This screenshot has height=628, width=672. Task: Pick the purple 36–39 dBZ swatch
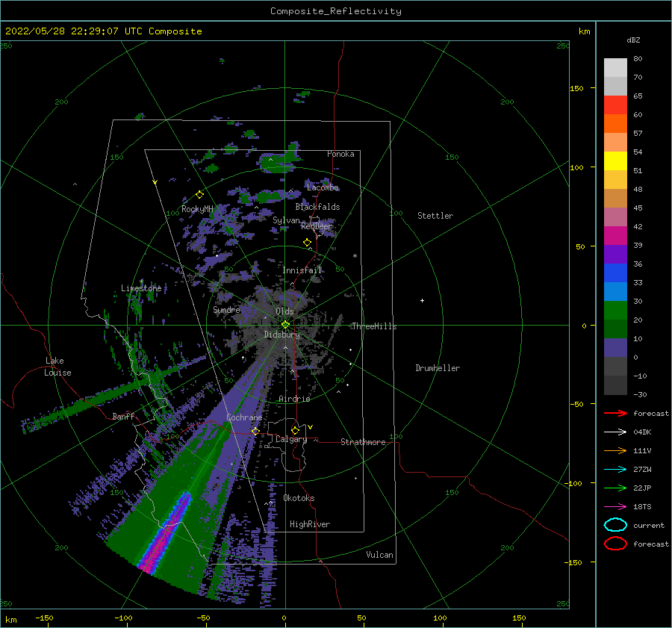tap(615, 254)
